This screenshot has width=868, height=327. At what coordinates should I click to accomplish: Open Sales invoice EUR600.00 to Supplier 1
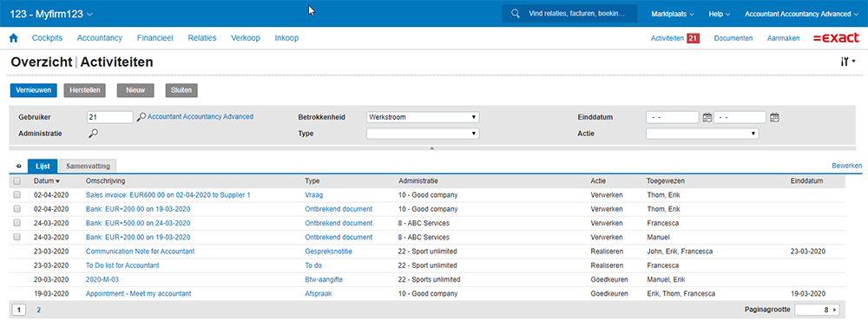point(168,195)
